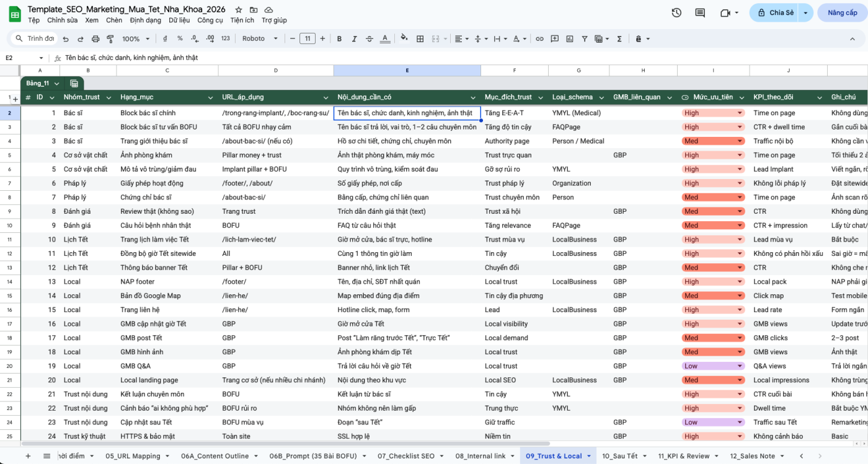
Task: Open the text rotation dropdown
Action: pyautogui.click(x=518, y=38)
